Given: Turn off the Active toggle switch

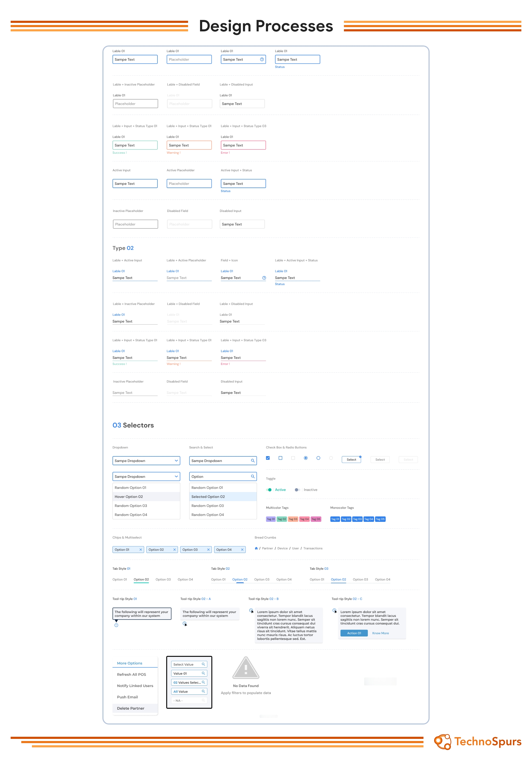Looking at the screenshot, I should (269, 490).
